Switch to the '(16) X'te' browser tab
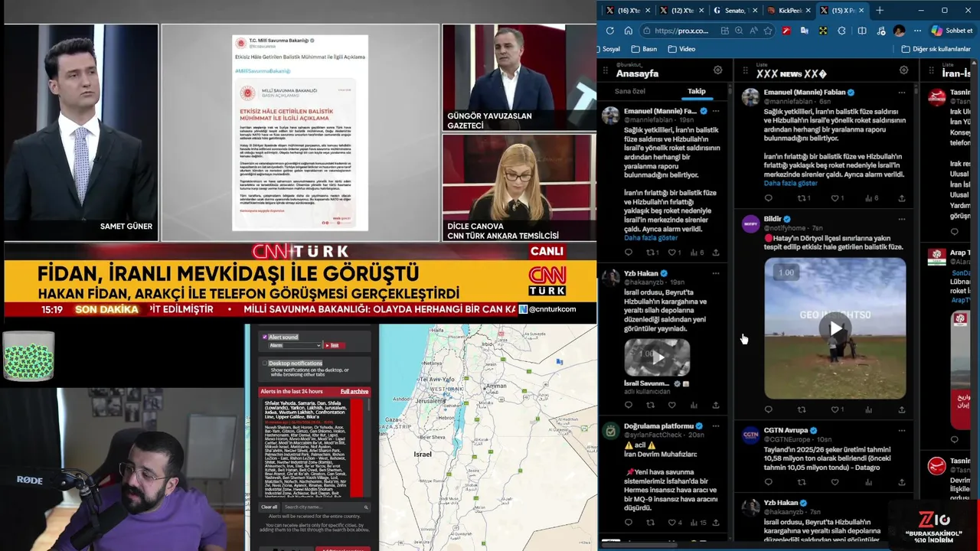Viewport: 980px width, 551px height. click(x=628, y=10)
